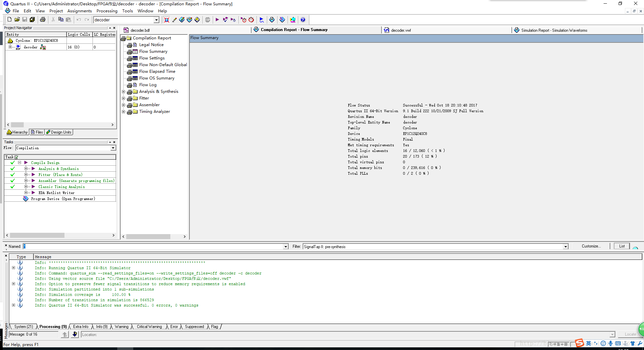Open Compilation Report toolbar icon
The image size is (644, 350).
tap(272, 20)
